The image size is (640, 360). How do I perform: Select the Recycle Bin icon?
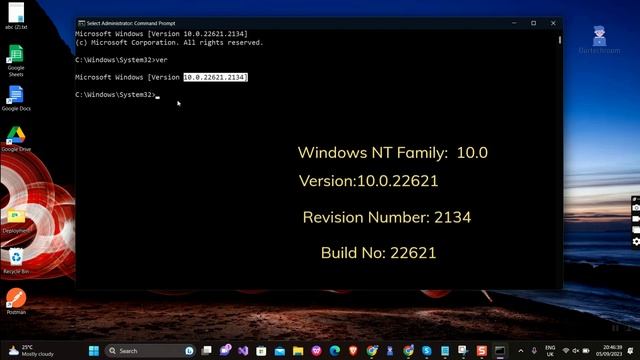coord(16,261)
